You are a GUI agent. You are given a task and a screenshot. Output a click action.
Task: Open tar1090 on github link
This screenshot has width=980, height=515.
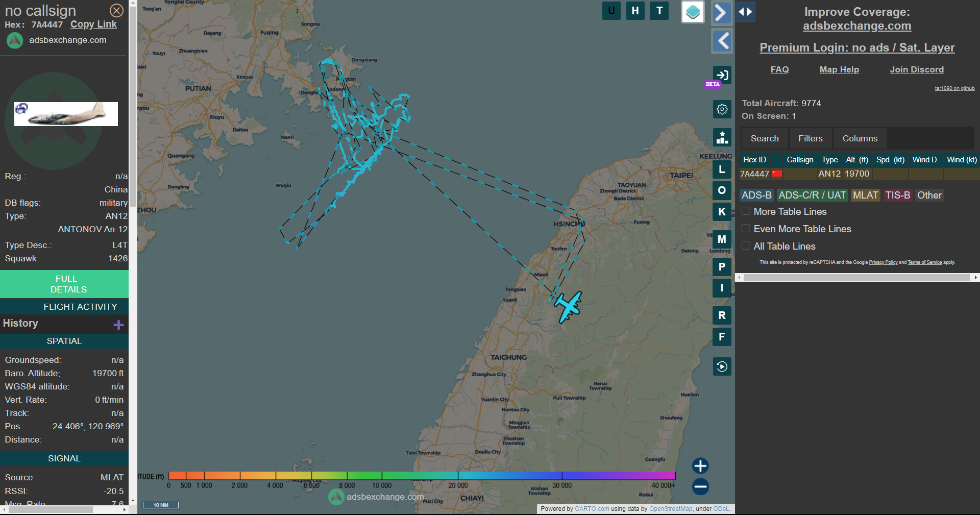tap(954, 88)
